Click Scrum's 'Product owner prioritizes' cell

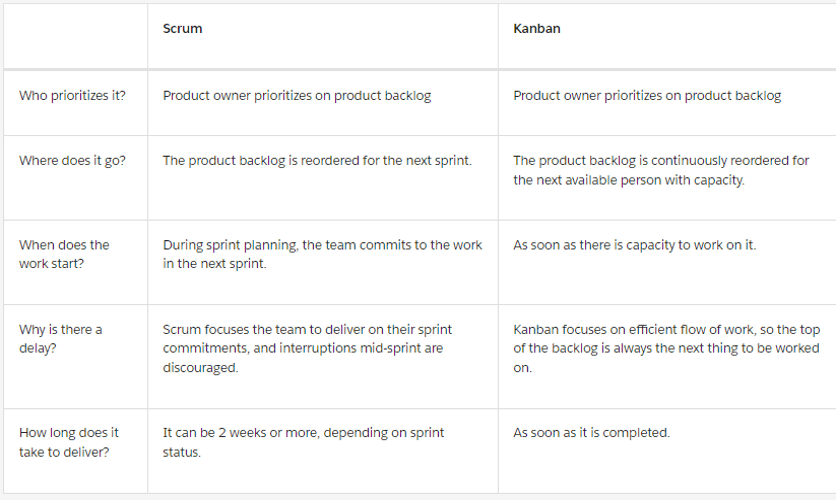coord(297,96)
